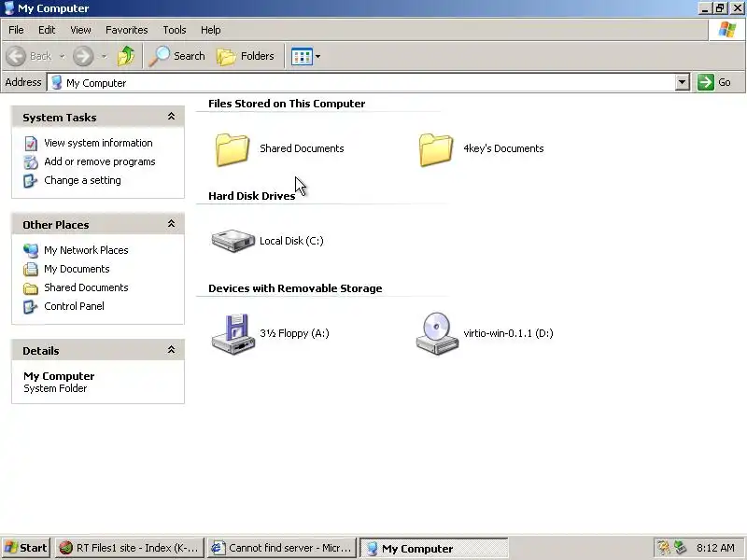Click Change a setting link
This screenshot has height=560, width=747.
[82, 180]
